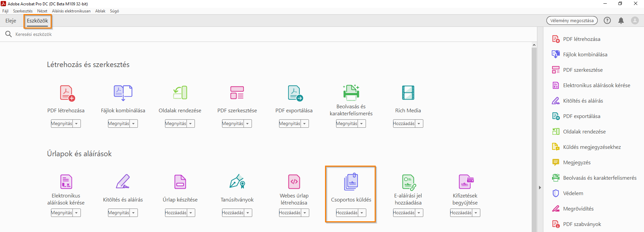
Task: Open the user profile avatar icon
Action: point(635,20)
